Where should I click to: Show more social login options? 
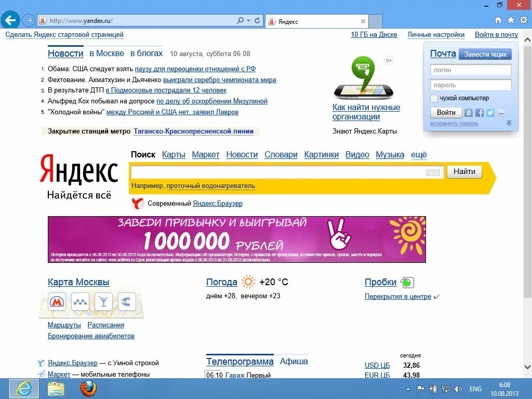tap(501, 113)
